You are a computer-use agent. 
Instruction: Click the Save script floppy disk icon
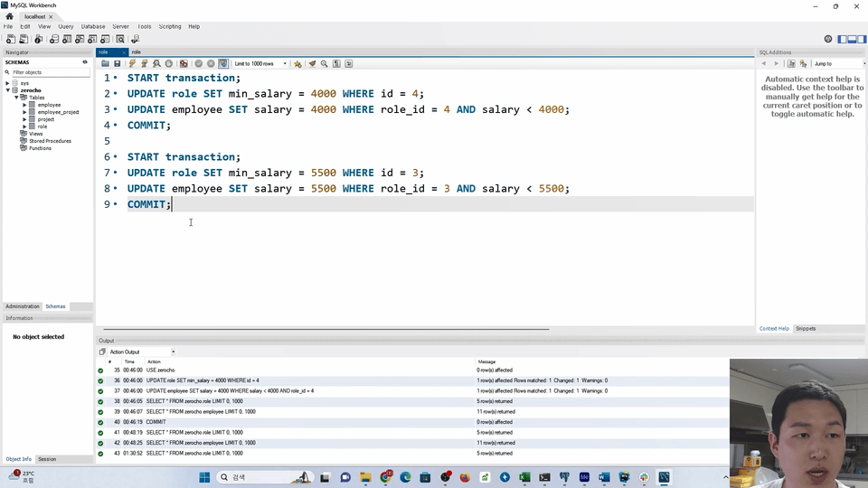(117, 64)
